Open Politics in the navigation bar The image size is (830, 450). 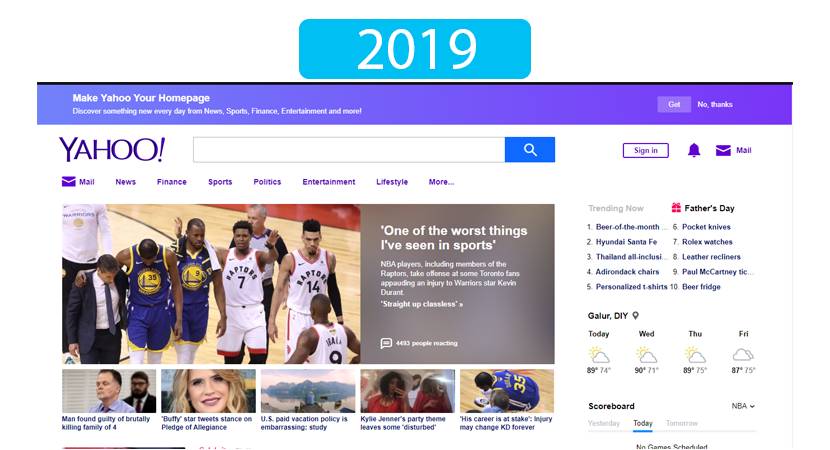click(267, 182)
